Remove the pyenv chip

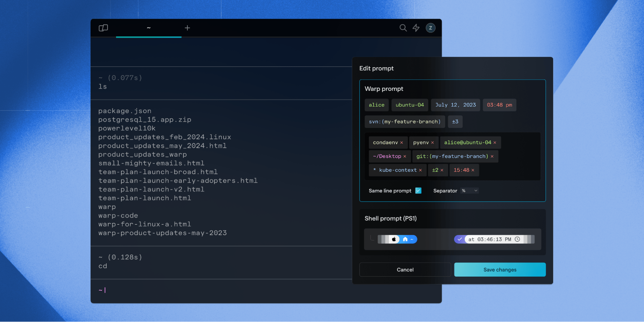[432, 143]
